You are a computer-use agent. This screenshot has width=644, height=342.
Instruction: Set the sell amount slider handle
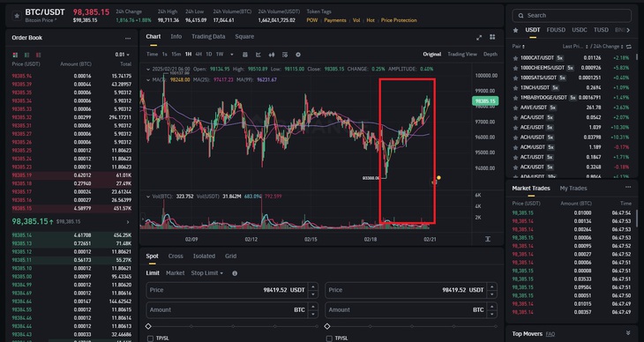(x=327, y=326)
